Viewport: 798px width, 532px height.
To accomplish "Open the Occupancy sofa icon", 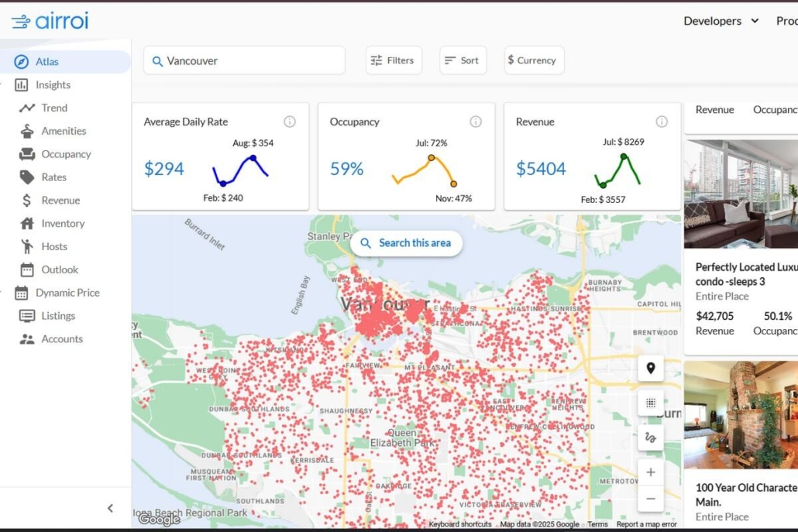I will pos(27,154).
